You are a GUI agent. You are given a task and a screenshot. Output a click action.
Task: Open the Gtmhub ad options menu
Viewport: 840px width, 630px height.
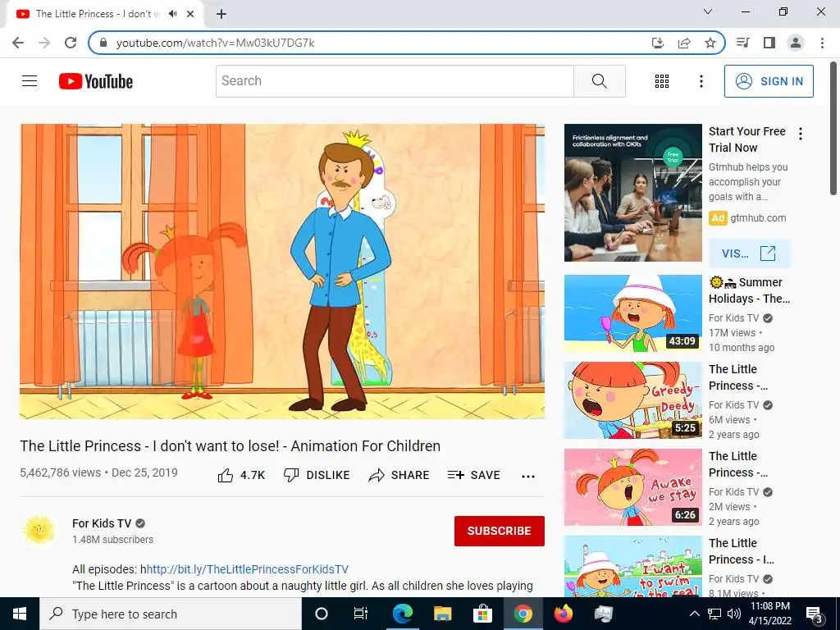point(801,134)
